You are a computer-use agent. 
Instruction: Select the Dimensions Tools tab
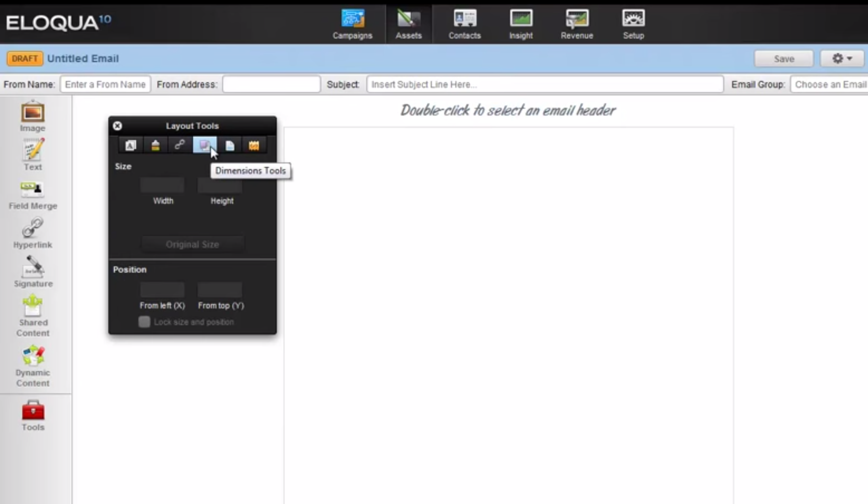pos(205,145)
